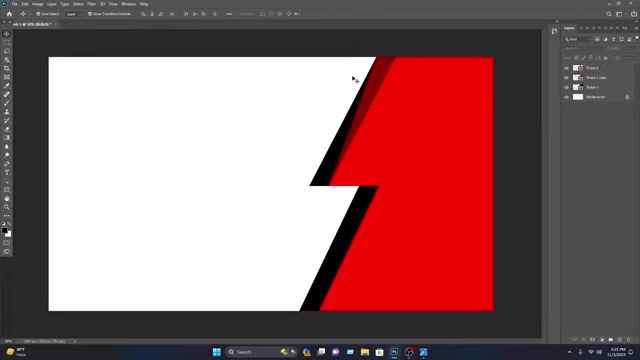Open the Filter menu

tap(91, 4)
